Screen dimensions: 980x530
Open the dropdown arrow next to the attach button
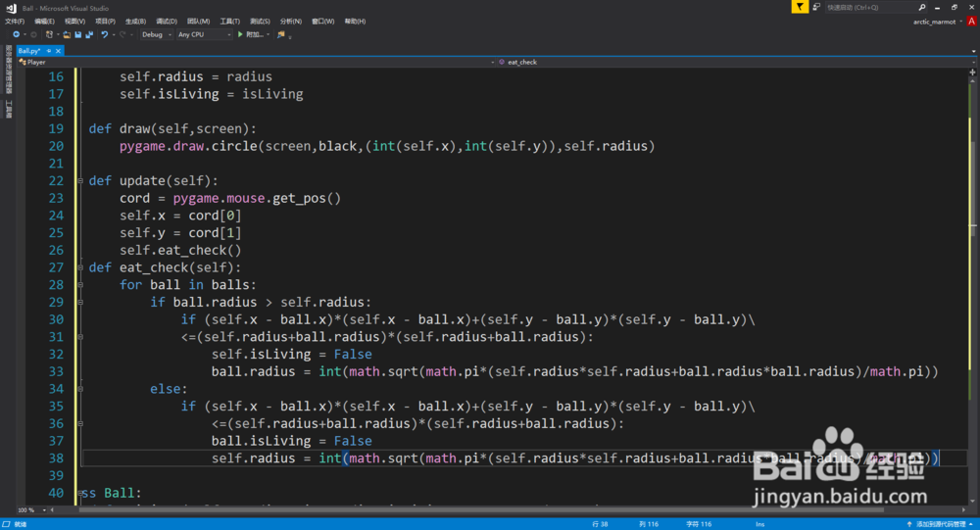269,35
